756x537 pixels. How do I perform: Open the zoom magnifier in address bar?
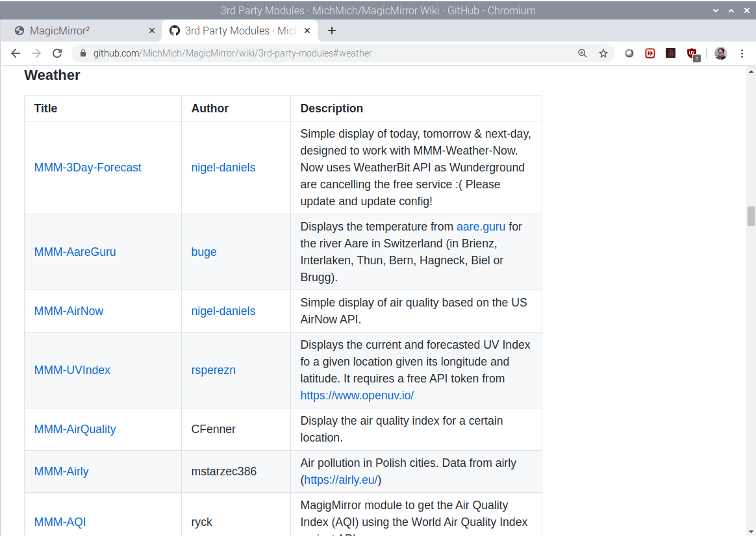pos(583,53)
